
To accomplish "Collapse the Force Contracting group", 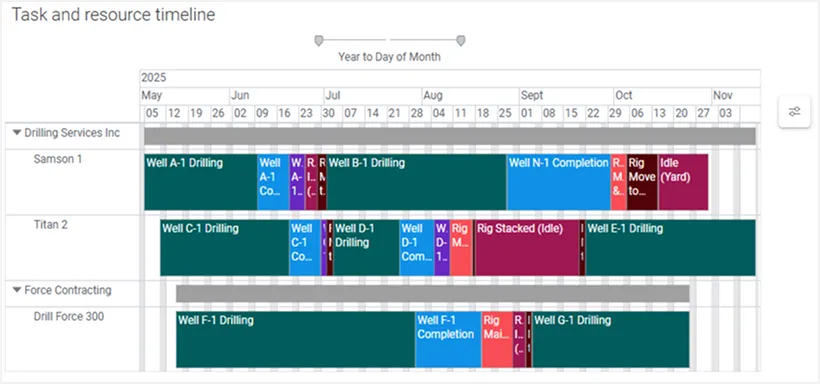I will [17, 290].
